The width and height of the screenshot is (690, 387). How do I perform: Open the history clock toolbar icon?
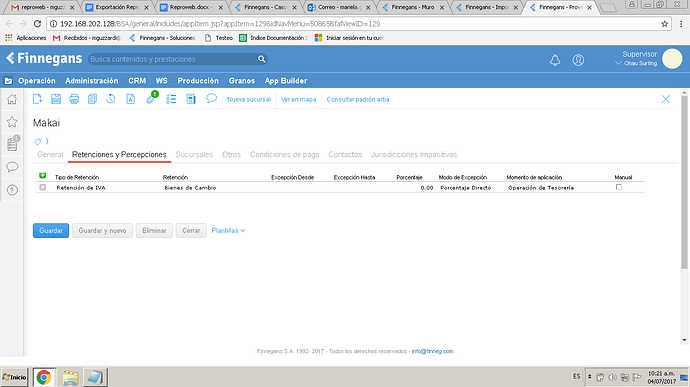point(111,99)
